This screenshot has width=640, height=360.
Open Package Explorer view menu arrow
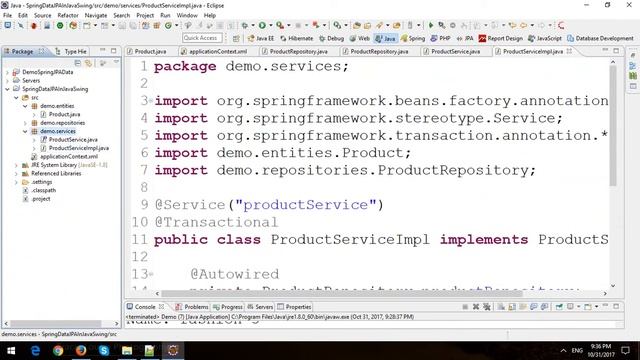[116, 62]
